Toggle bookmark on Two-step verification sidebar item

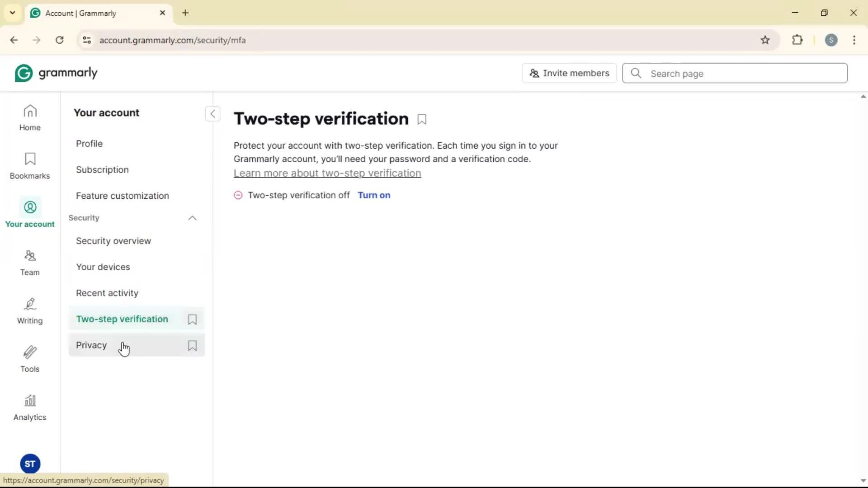(192, 319)
